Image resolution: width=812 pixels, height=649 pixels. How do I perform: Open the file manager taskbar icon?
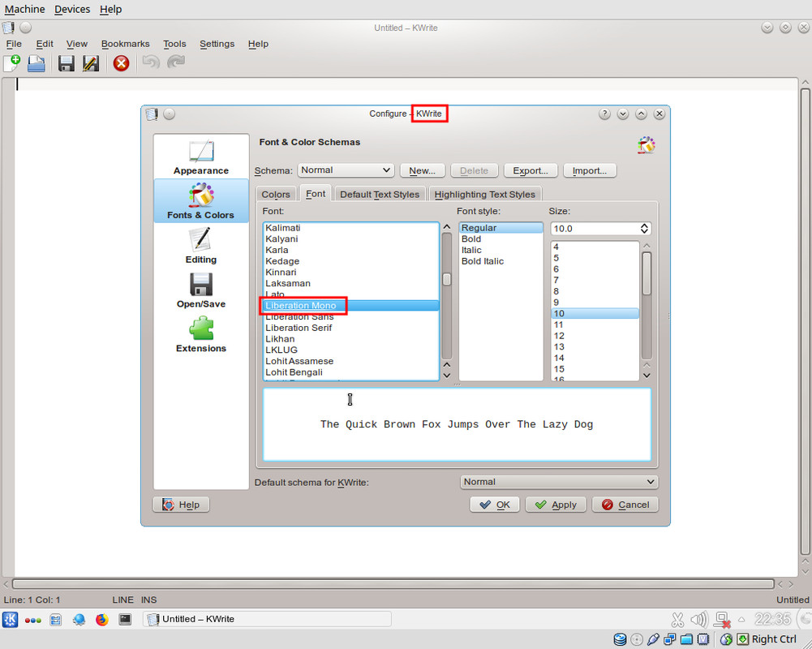point(56,620)
